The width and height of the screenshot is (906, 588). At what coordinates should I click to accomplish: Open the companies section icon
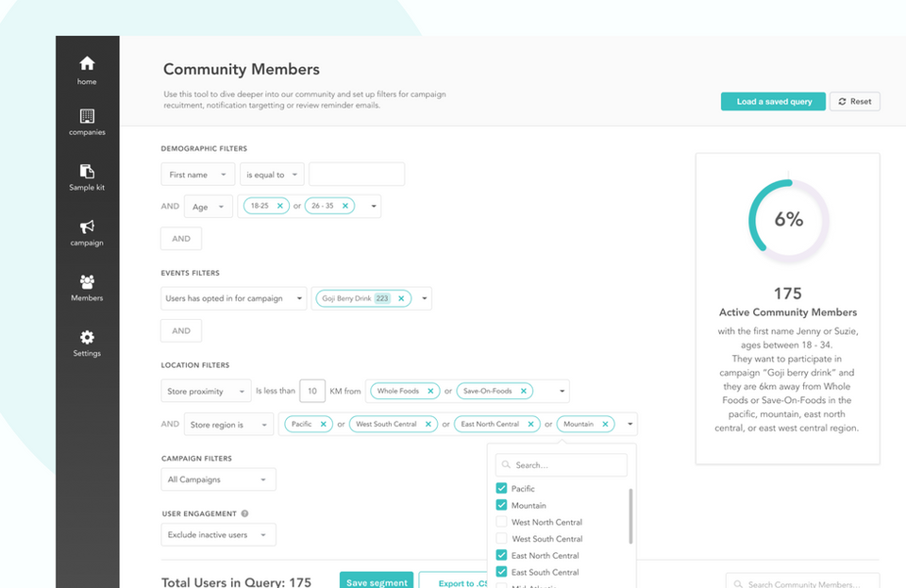(87, 117)
